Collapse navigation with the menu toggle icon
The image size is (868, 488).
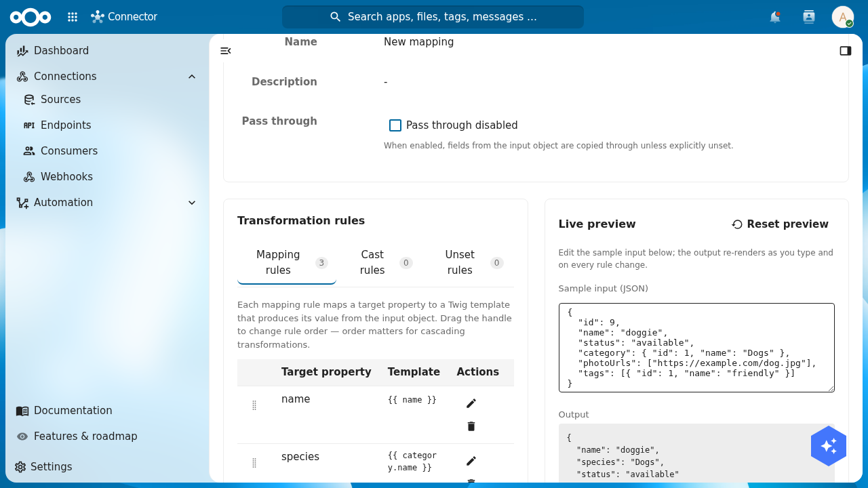click(226, 51)
